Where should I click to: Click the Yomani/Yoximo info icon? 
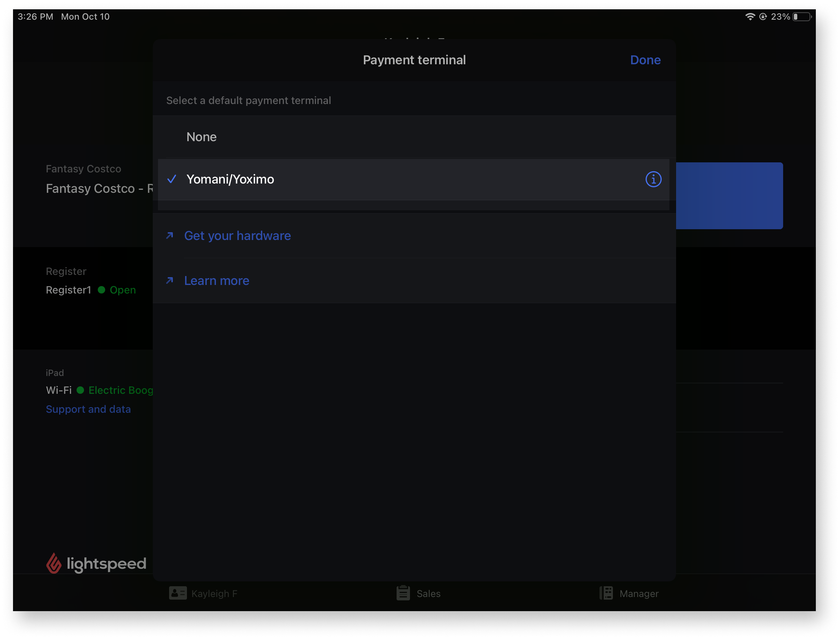653,179
